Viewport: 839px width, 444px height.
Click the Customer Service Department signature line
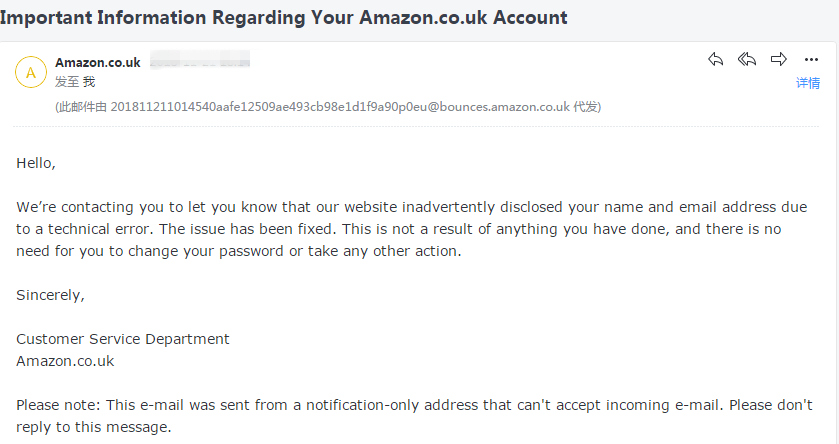pos(123,339)
